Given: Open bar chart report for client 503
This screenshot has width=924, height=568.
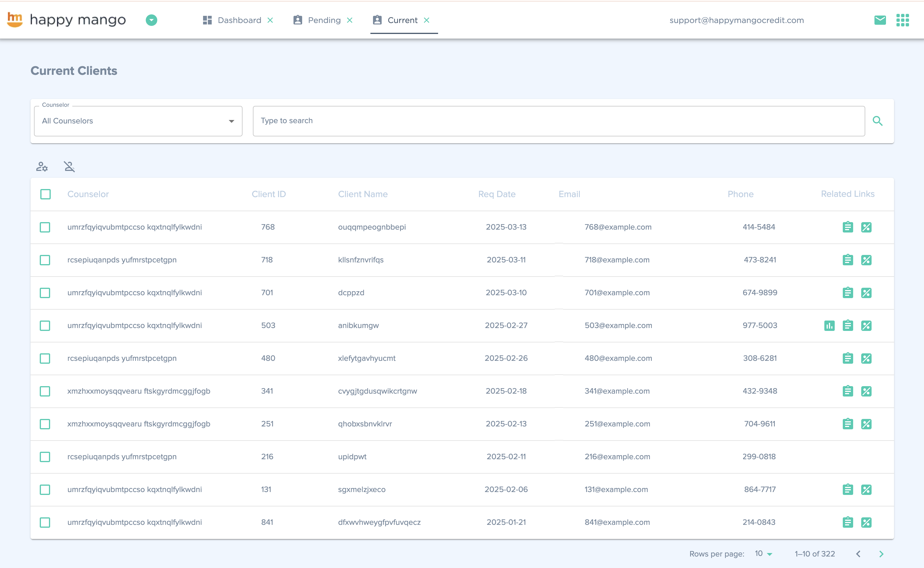Looking at the screenshot, I should 829,326.
